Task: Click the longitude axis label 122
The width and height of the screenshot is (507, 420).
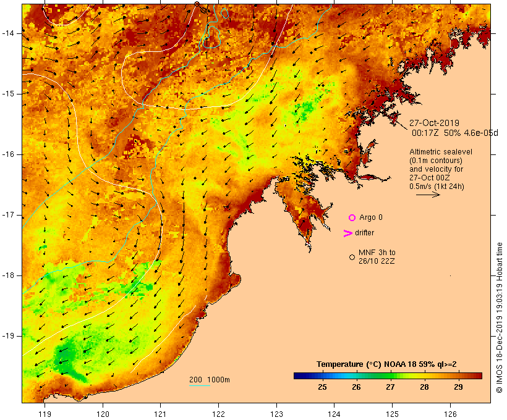Action: click(x=219, y=414)
